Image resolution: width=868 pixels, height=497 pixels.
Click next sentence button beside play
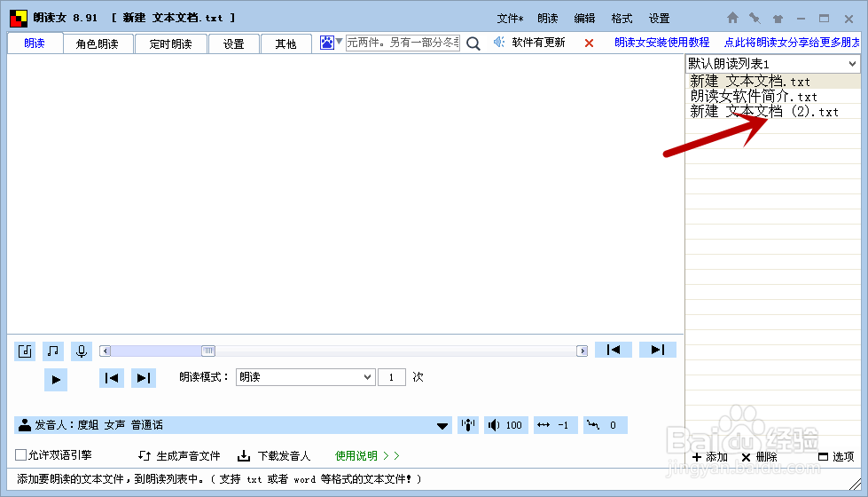pyautogui.click(x=144, y=378)
